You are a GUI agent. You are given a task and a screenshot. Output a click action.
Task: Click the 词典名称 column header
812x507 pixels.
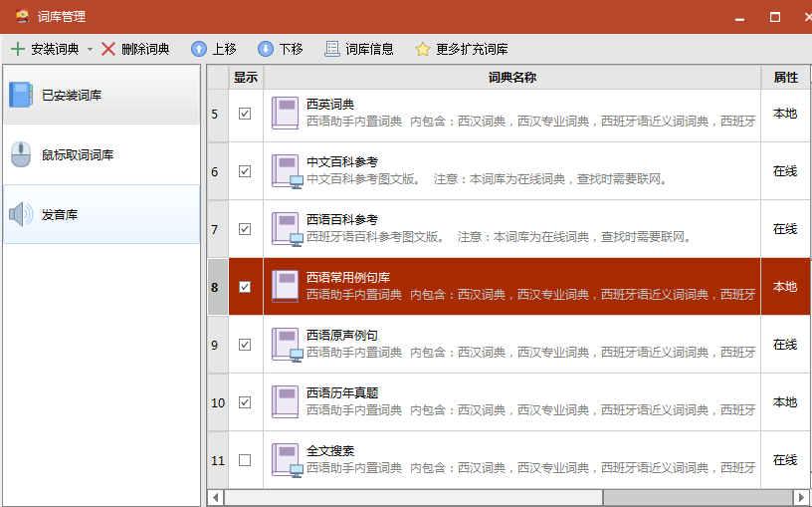point(511,78)
